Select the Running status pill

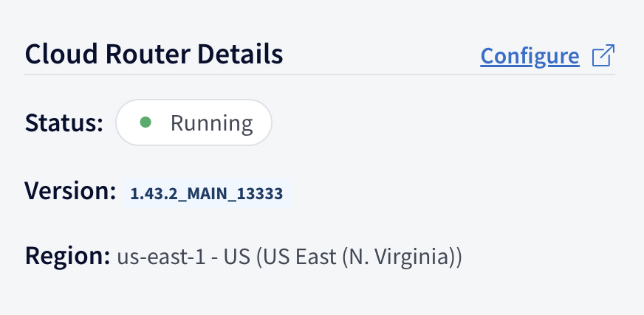coord(193,122)
